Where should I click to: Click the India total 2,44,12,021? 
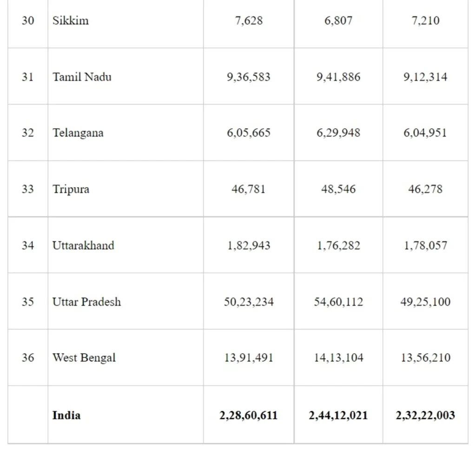click(338, 415)
